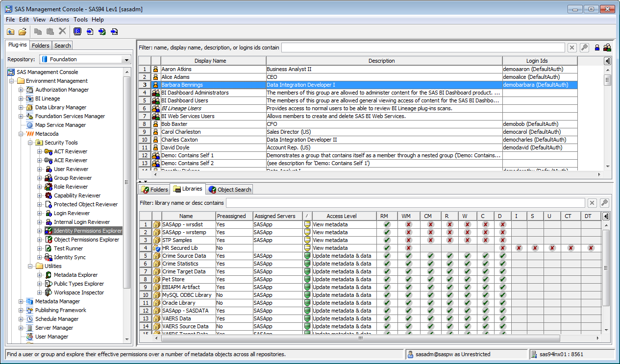
Task: Click the checklist monitor toolbar icon
Action: click(x=77, y=31)
